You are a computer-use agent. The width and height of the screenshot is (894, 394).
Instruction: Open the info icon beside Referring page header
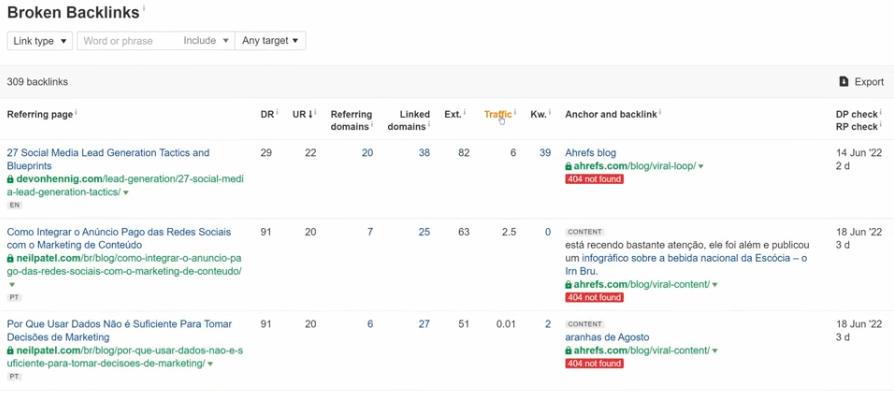[76, 112]
